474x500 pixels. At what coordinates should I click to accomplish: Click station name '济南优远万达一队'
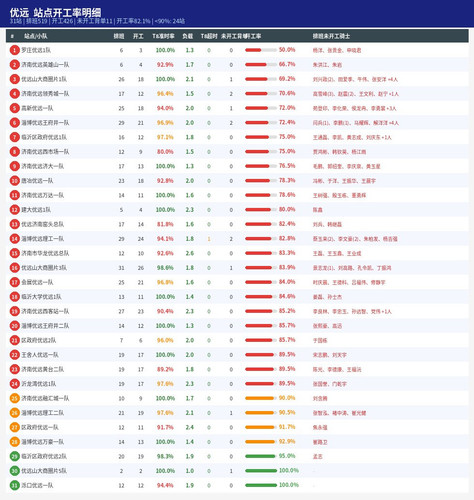pos(43,195)
